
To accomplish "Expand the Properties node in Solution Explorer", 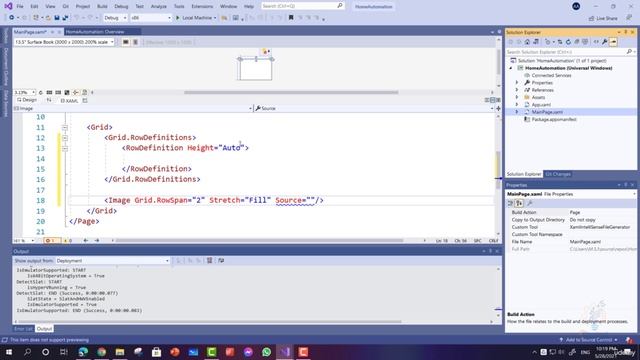I will pyautogui.click(x=517, y=83).
